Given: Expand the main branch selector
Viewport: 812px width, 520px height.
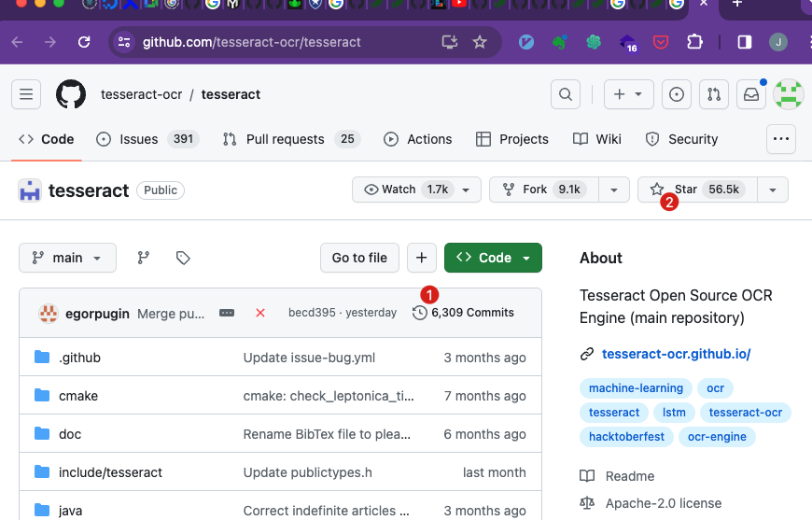Looking at the screenshot, I should point(67,258).
